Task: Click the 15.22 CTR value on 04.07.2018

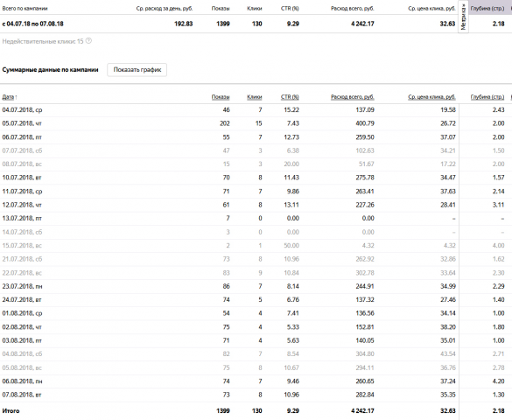Action: point(291,110)
